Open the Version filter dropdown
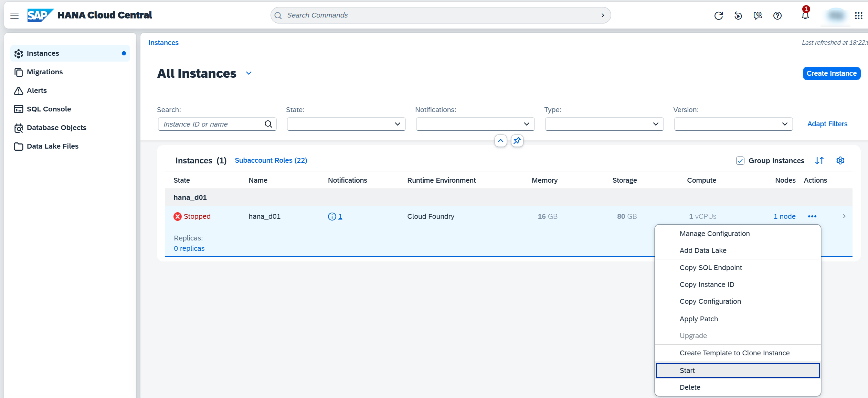This screenshot has width=868, height=398. (733, 124)
